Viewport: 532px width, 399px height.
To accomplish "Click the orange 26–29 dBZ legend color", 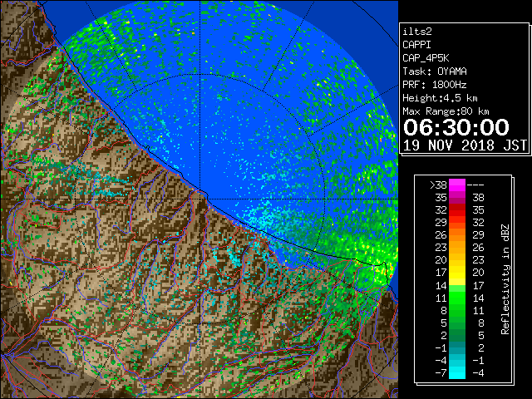I will point(457,235).
